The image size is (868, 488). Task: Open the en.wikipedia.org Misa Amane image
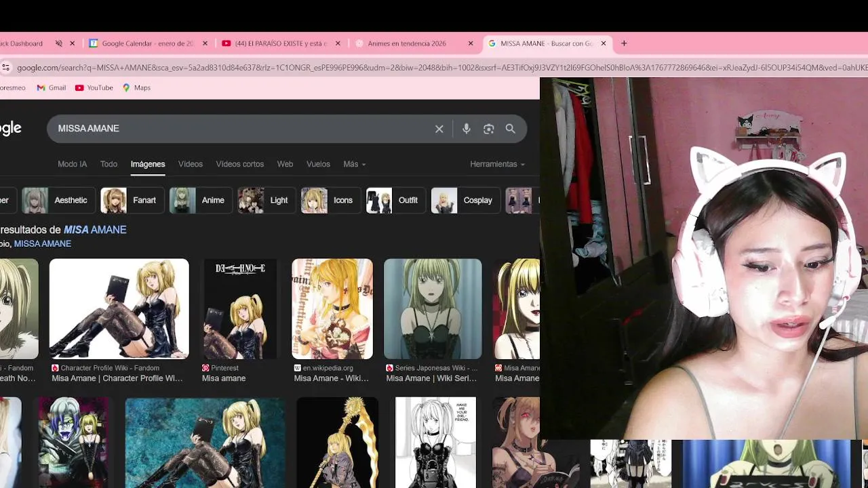coord(332,308)
